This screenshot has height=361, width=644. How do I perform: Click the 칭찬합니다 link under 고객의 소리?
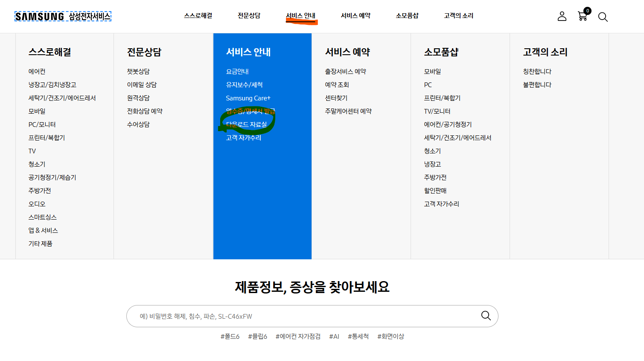point(536,71)
